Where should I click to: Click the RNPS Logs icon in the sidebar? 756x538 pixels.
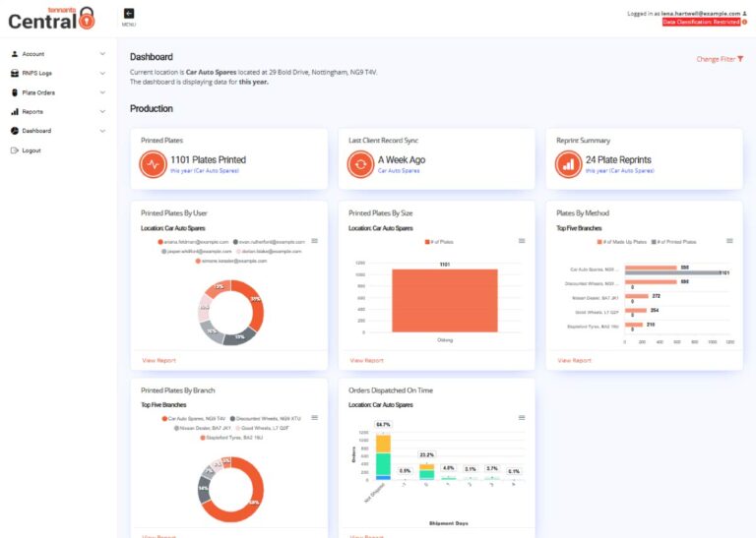[x=15, y=73]
